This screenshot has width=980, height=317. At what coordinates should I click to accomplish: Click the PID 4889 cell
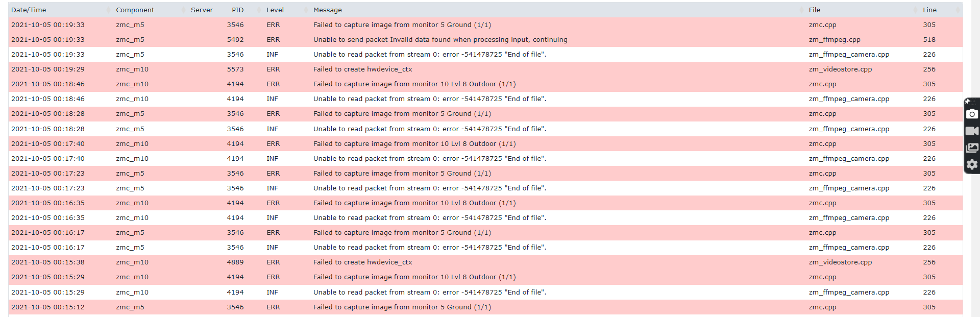coord(235,262)
